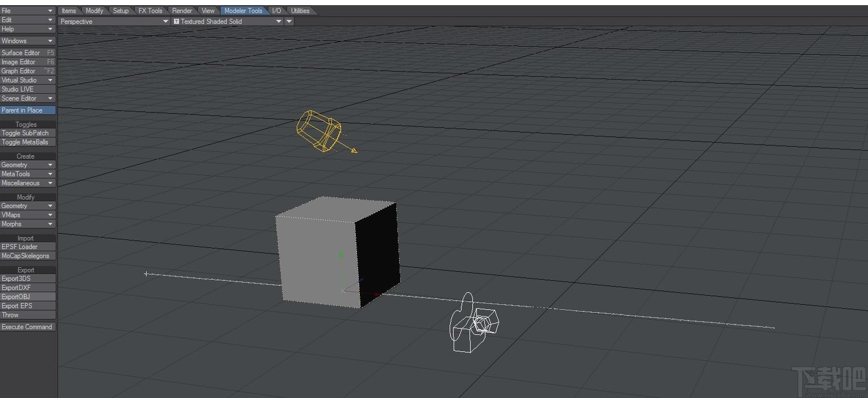Image resolution: width=868 pixels, height=398 pixels.
Task: Switch to the Modify tab
Action: pos(94,10)
